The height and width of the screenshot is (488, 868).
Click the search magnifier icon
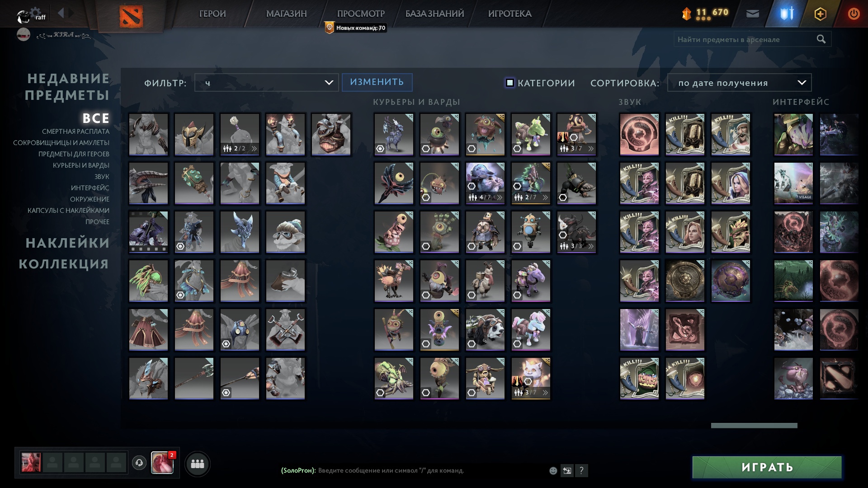[x=821, y=39]
